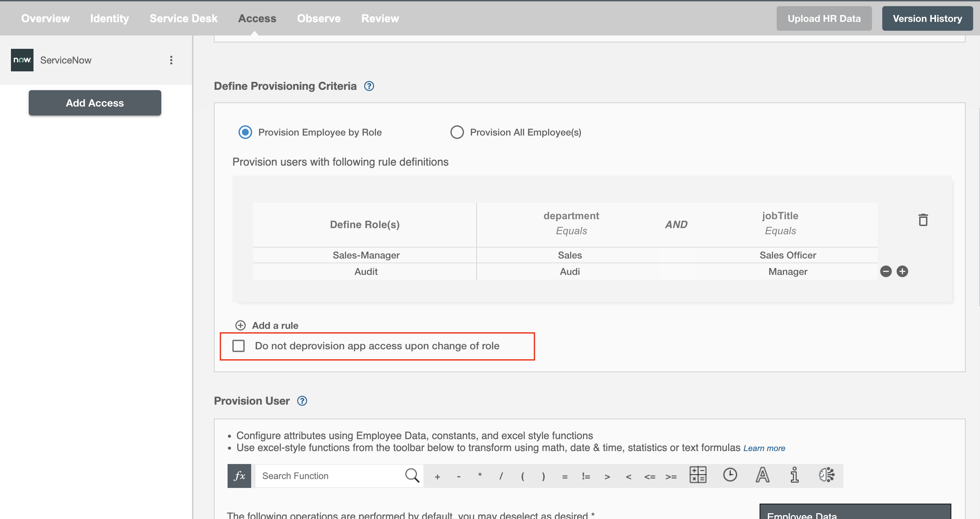This screenshot has width=980, height=519.
Task: Insert the greater-than operator
Action: coord(608,476)
